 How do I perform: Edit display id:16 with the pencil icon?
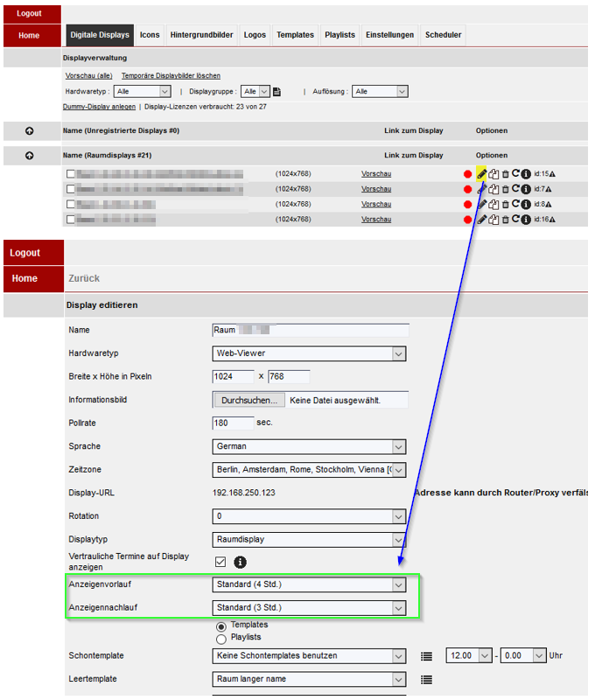[481, 220]
